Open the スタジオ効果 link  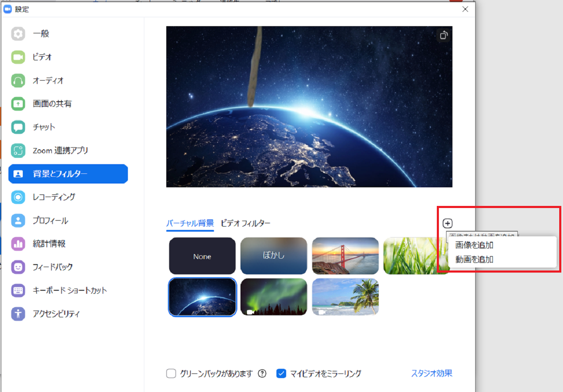tap(431, 373)
